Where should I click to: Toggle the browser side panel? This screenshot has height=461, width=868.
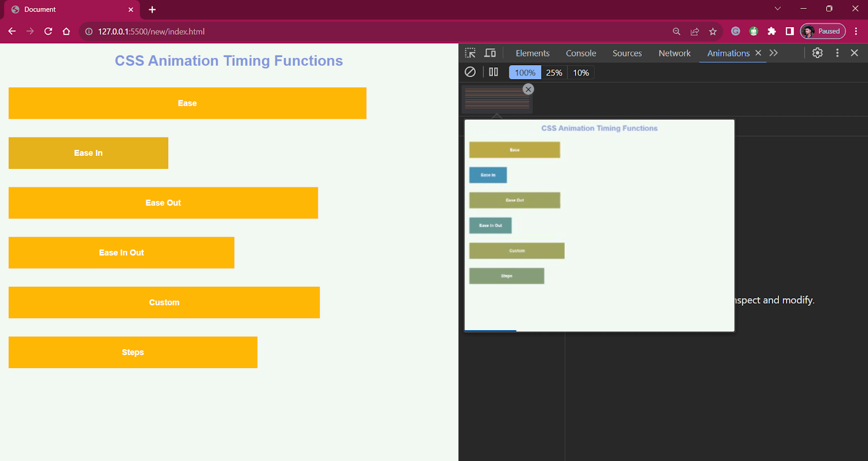pyautogui.click(x=790, y=31)
